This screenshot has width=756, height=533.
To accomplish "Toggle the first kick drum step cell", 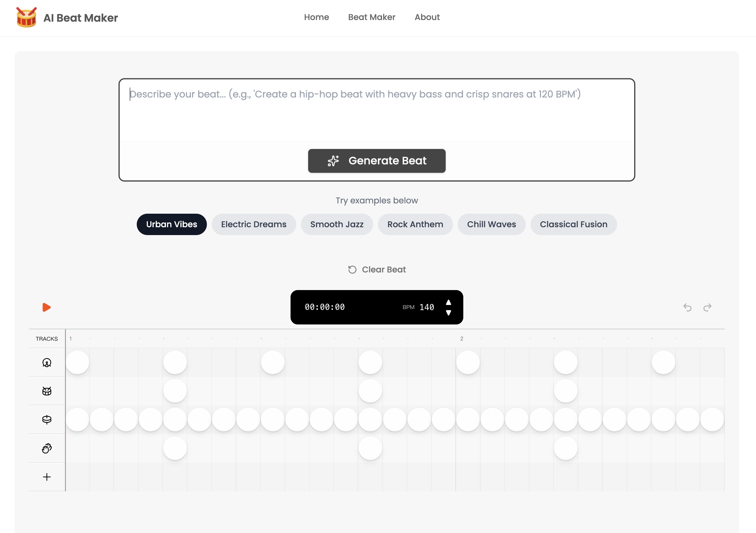I will click(78, 362).
